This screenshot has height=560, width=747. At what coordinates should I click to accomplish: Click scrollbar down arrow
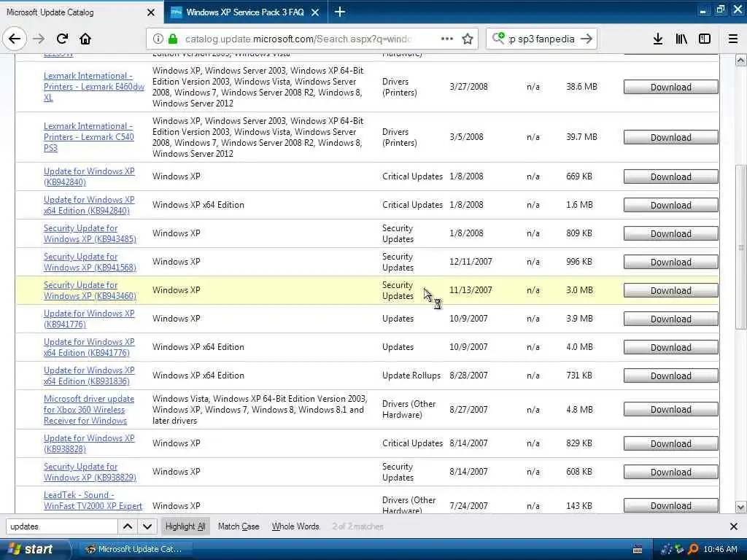pyautogui.click(x=740, y=507)
